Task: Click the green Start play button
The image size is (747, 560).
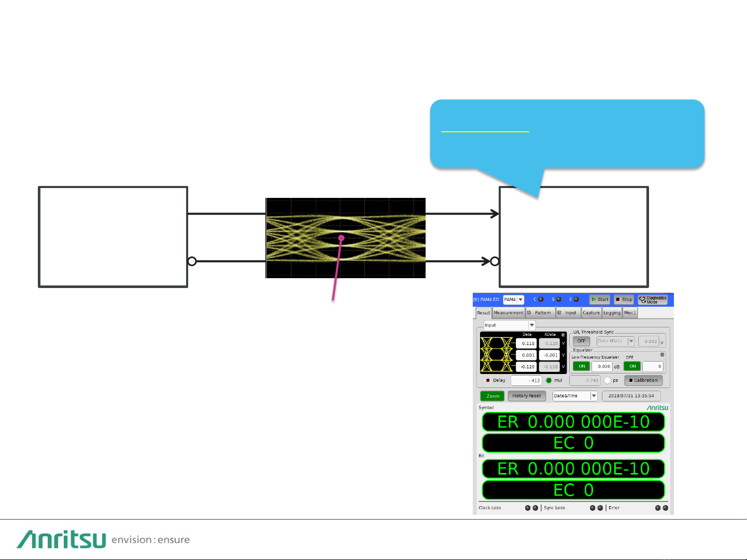Action: pyautogui.click(x=599, y=299)
